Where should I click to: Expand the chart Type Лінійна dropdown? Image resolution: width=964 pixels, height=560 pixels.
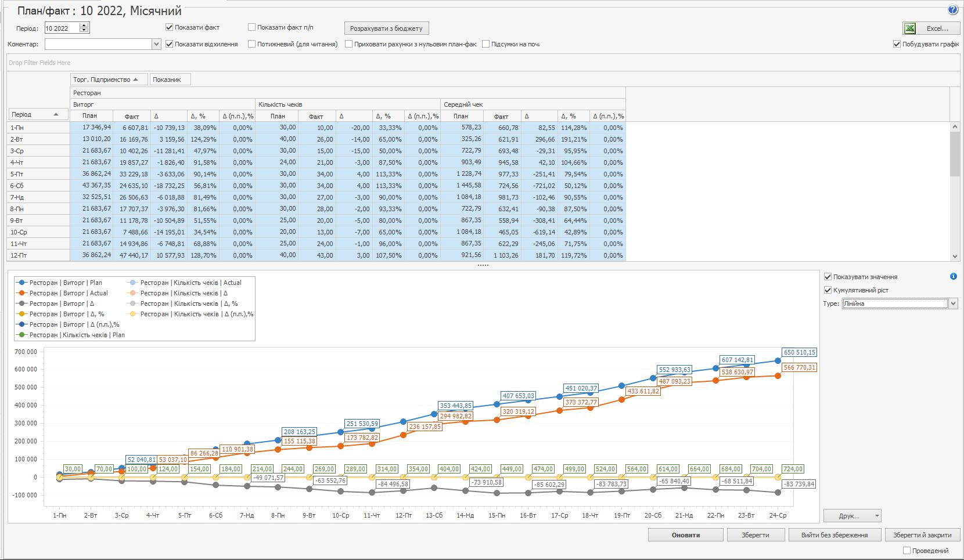pyautogui.click(x=952, y=304)
